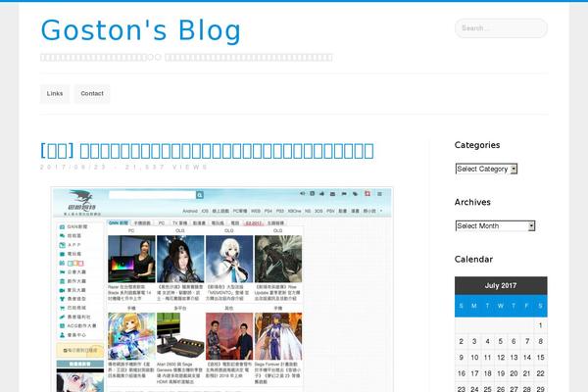Image resolution: width=588 pixels, height=392 pixels.
Task: Select calendar day 9
Action: [462, 358]
